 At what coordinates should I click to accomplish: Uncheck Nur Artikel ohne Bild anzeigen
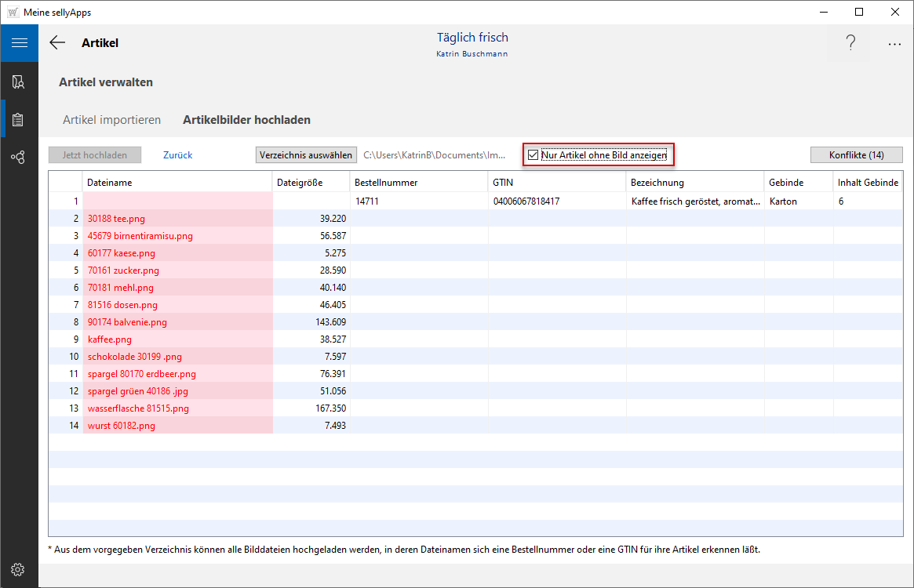pos(533,155)
